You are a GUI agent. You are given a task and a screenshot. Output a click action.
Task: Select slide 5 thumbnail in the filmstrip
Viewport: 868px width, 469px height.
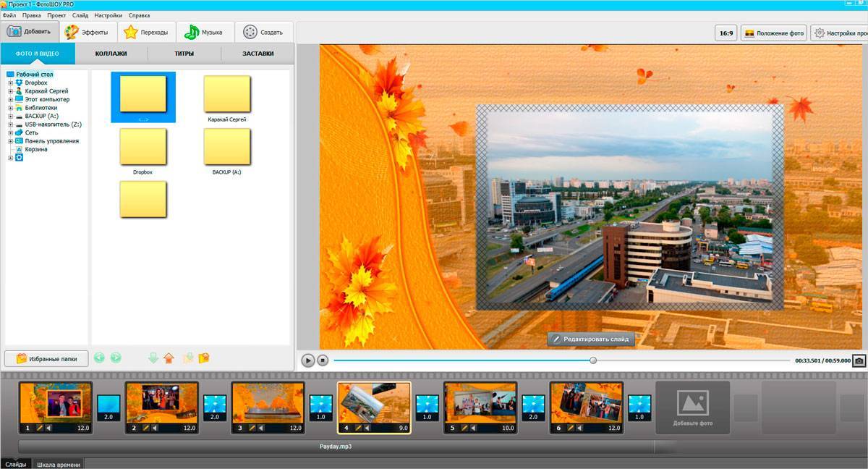(480, 402)
